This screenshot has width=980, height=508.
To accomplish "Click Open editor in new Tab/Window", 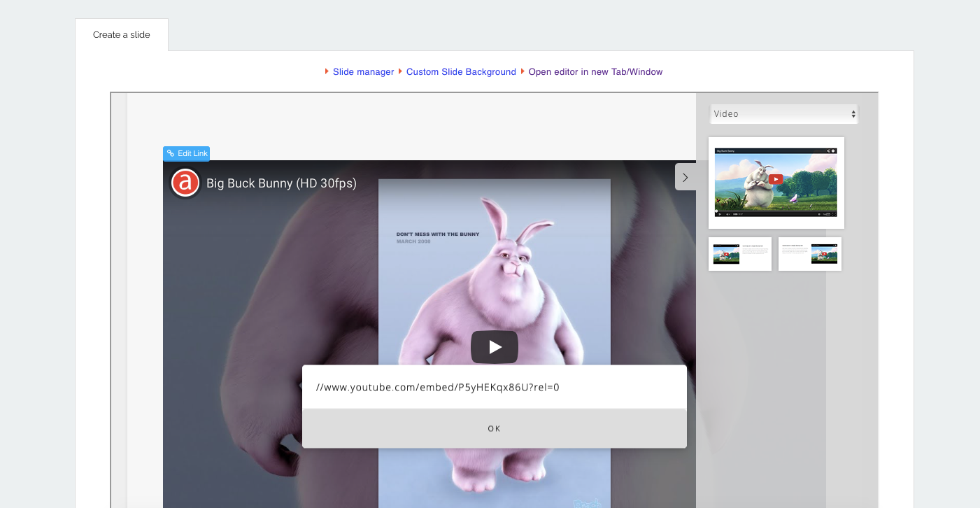I will coord(595,72).
